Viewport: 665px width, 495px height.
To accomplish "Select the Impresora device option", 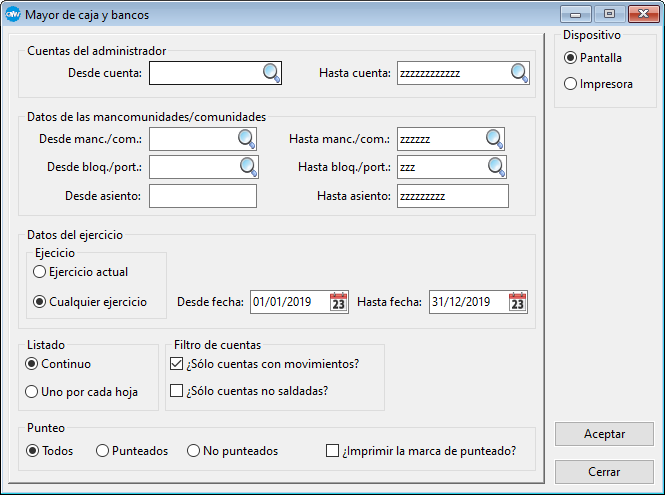I will pos(571,84).
